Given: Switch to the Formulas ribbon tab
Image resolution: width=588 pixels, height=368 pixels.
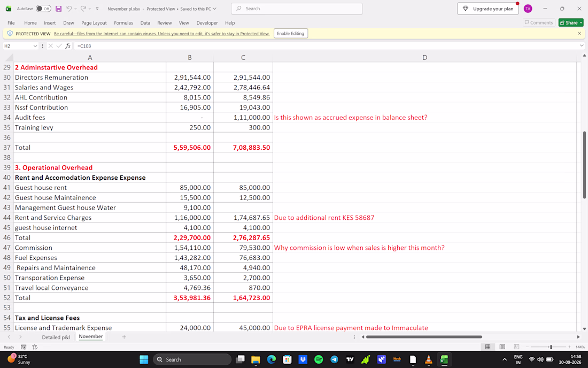Looking at the screenshot, I should pos(123,23).
